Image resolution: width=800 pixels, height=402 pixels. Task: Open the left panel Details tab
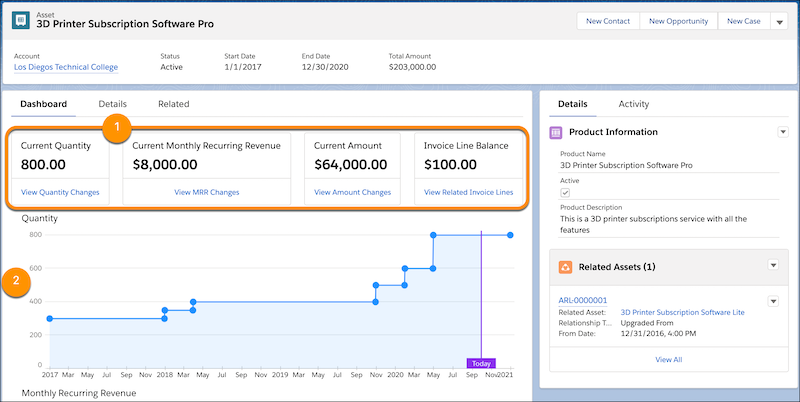point(112,104)
